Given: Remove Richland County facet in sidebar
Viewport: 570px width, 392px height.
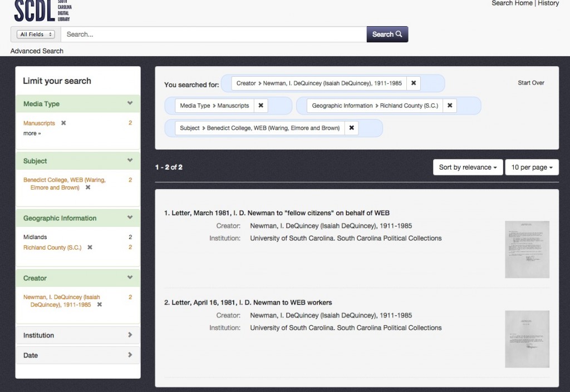Looking at the screenshot, I should 90,247.
